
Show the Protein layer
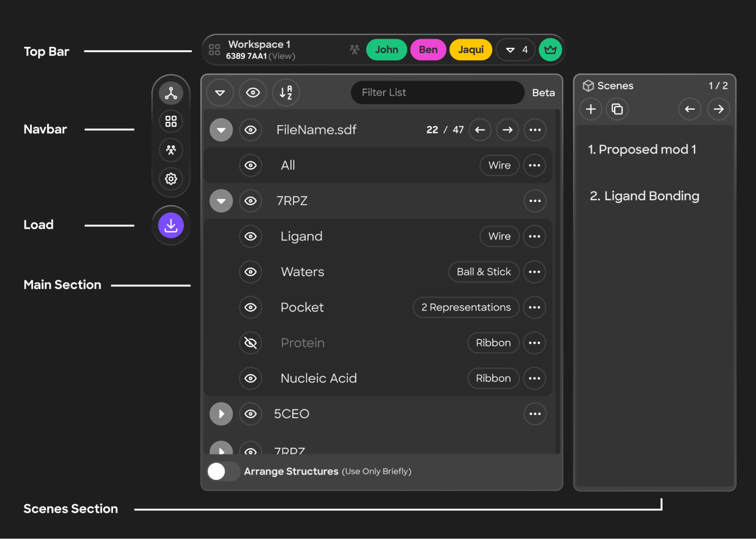(250, 343)
